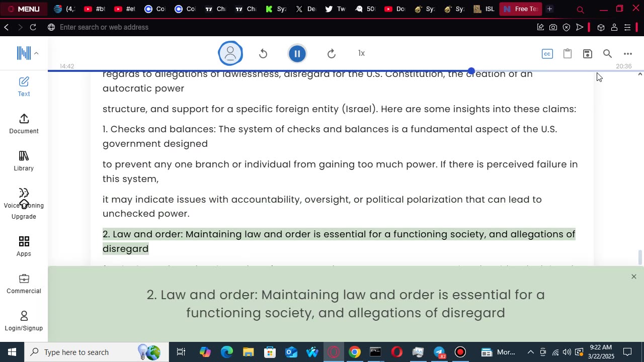Click the send arrow icon in address bar
The image size is (644, 362).
(x=580, y=27)
